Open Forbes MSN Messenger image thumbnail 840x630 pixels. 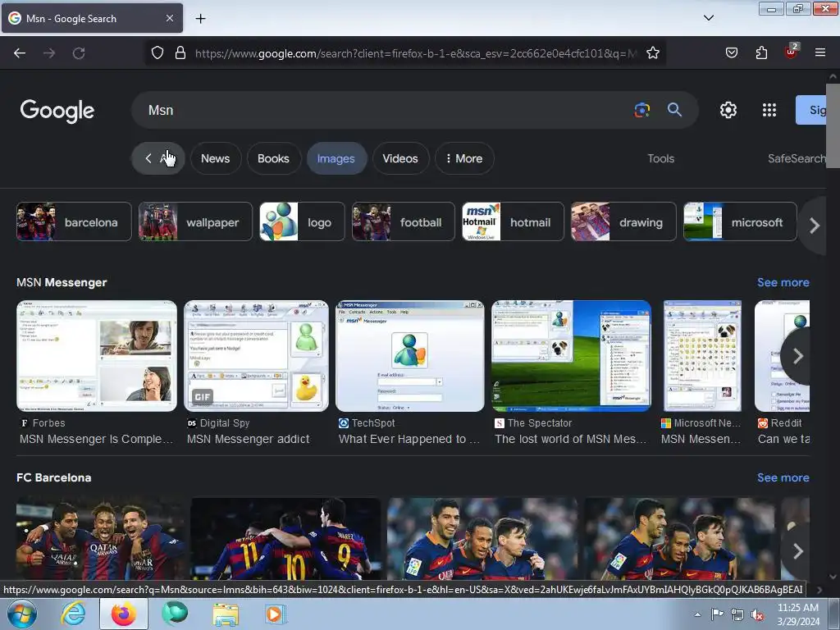click(97, 356)
